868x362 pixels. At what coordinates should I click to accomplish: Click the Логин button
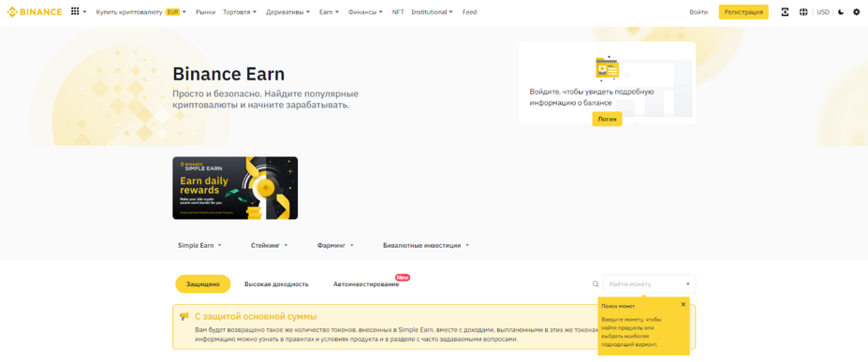(608, 119)
